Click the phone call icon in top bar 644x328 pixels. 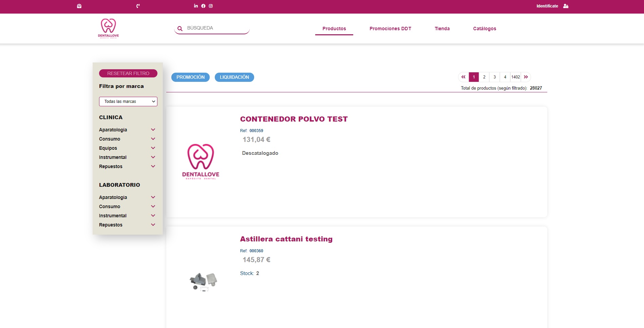coord(138,6)
